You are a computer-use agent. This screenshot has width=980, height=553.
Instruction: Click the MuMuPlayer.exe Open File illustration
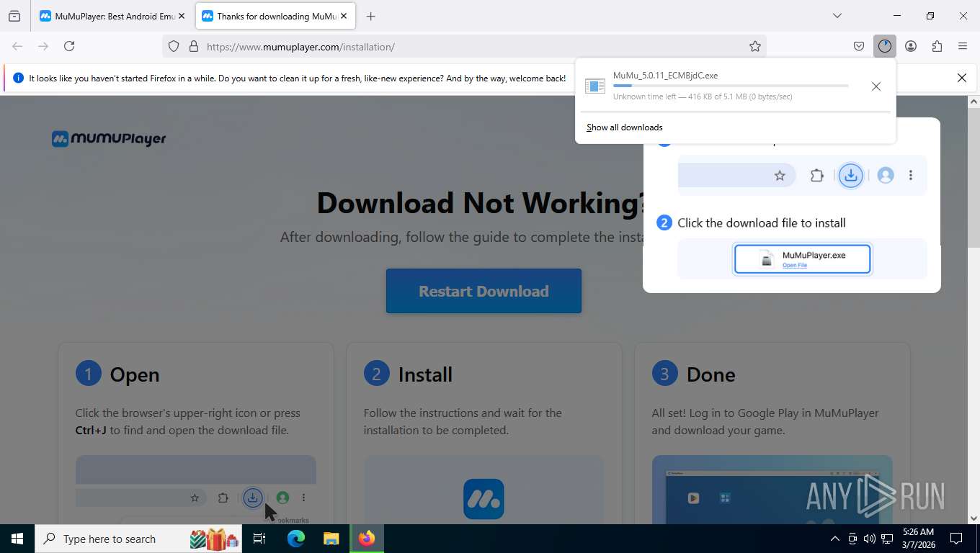point(802,259)
